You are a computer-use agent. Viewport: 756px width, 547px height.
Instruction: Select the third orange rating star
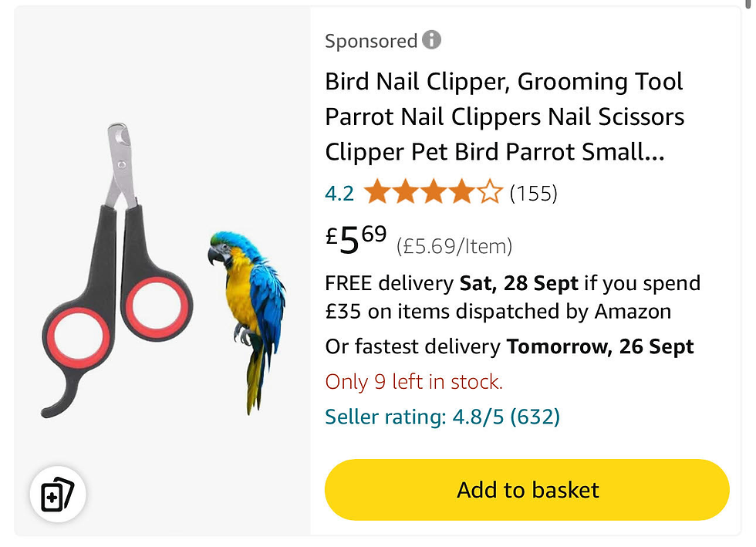[434, 192]
